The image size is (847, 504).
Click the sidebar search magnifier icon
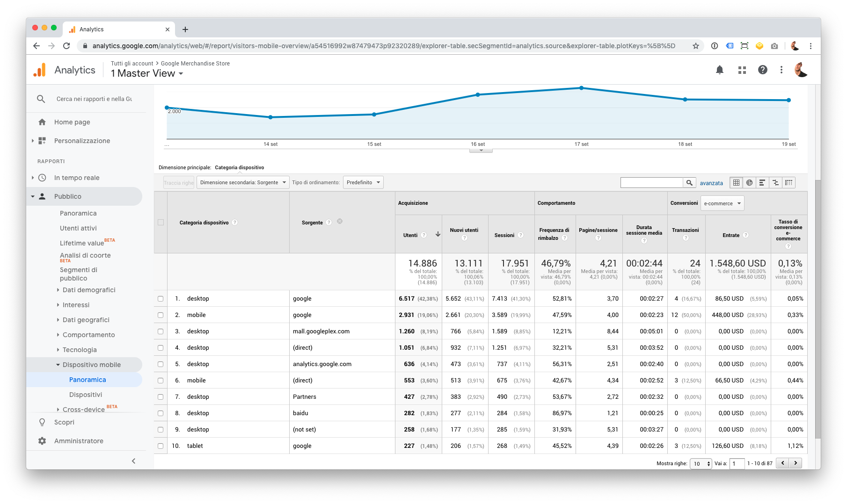point(41,99)
